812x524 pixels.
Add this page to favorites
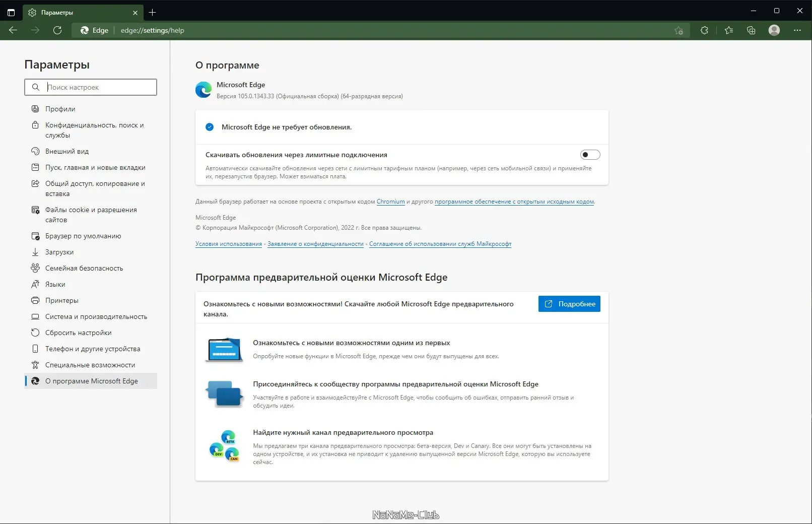pos(679,30)
